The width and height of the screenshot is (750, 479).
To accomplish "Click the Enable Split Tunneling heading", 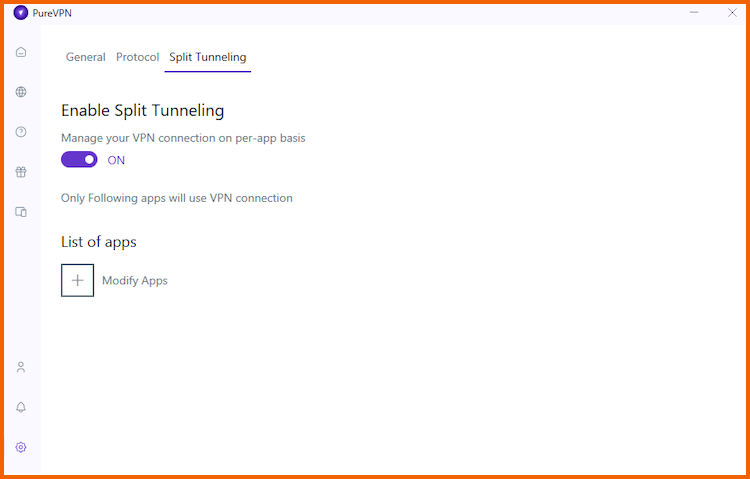I will click(x=143, y=111).
